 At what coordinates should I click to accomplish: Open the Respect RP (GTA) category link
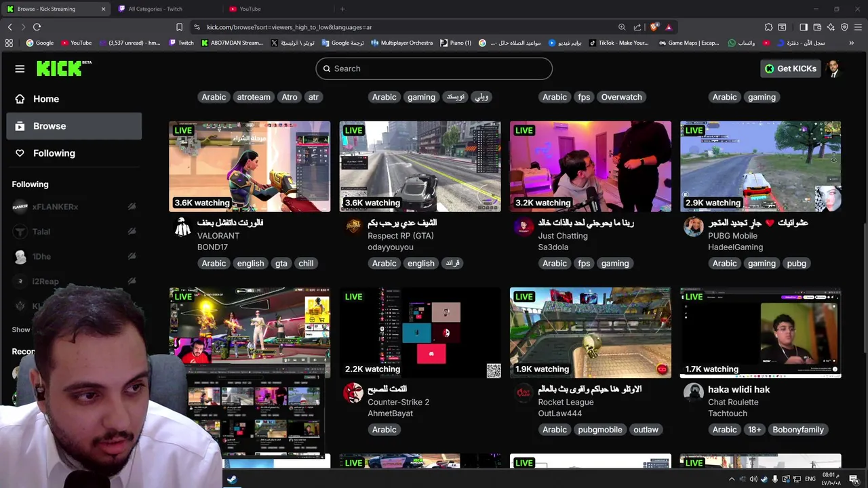[x=401, y=236]
